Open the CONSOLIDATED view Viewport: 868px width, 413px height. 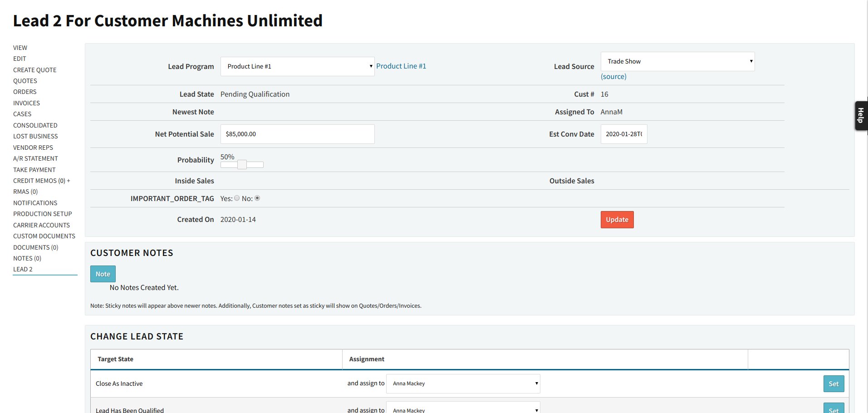point(35,125)
